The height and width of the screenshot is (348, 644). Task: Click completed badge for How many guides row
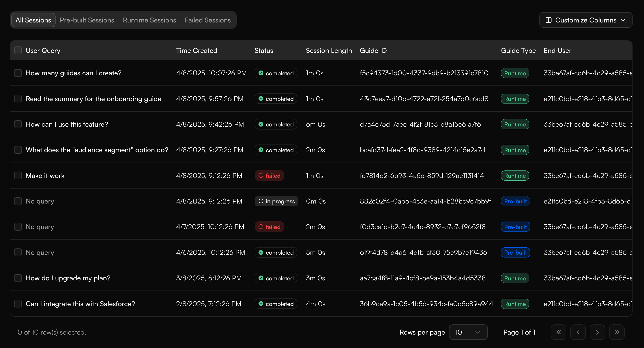pos(276,73)
